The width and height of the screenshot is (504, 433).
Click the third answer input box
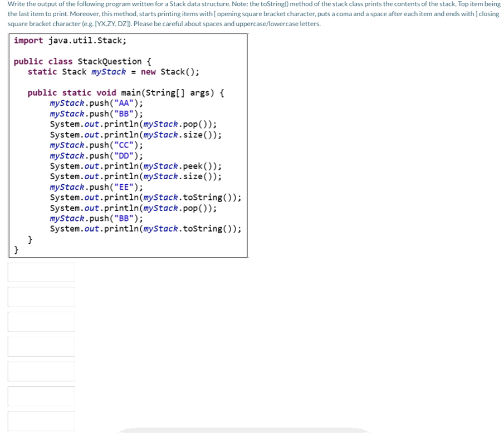click(41, 322)
